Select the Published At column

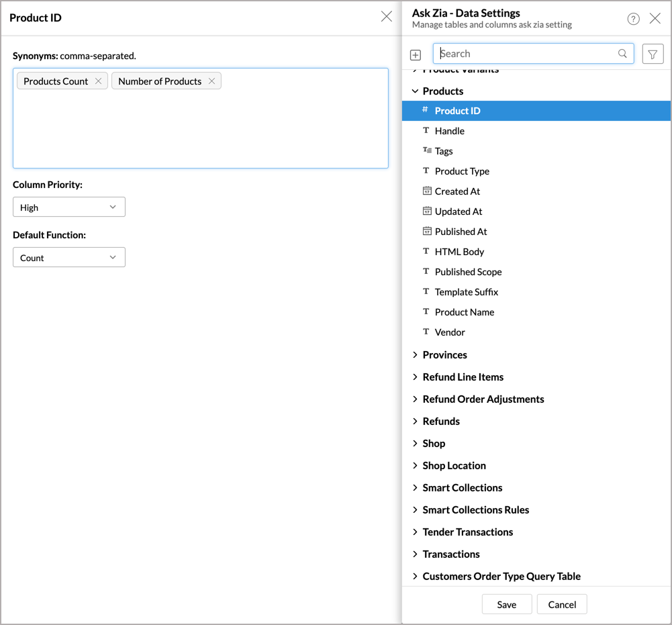(x=461, y=232)
